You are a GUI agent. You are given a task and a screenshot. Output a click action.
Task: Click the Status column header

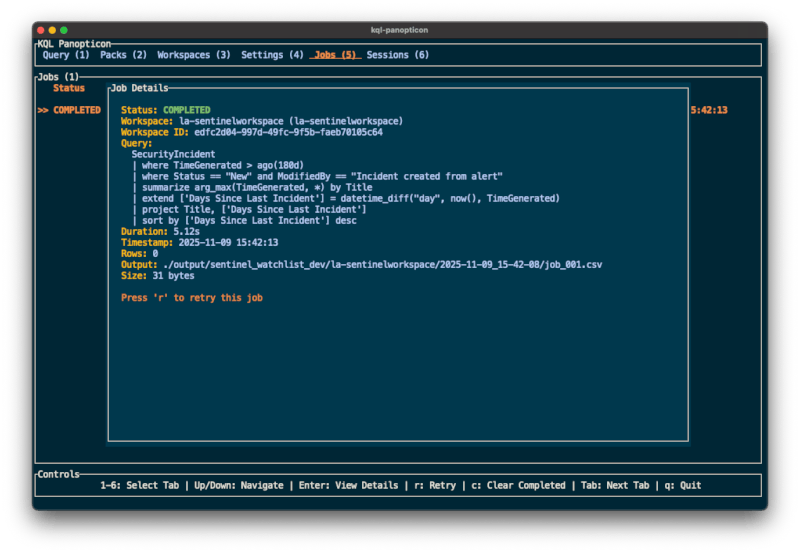coord(69,89)
